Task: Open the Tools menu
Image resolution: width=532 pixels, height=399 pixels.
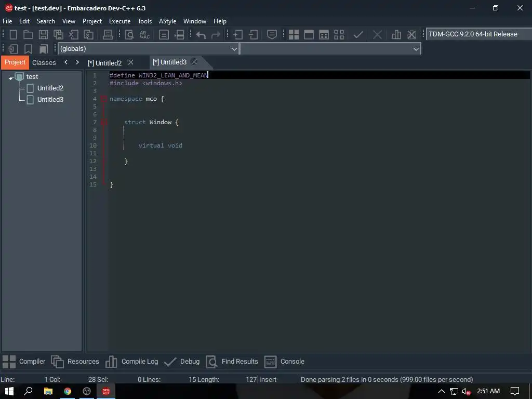Action: tap(145, 21)
